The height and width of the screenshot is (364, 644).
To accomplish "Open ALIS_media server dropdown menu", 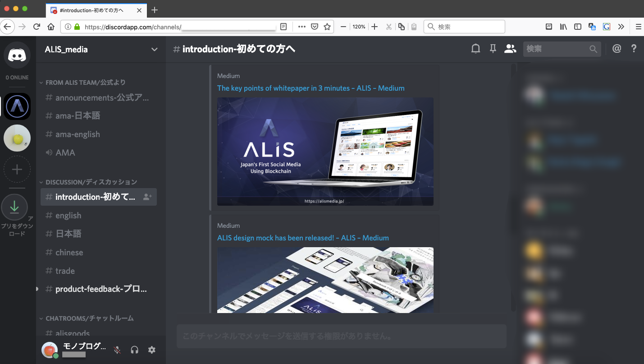I will point(154,50).
